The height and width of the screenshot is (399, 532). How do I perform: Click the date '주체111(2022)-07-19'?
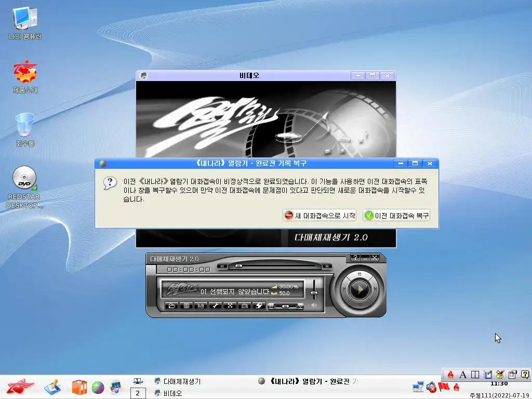500,395
